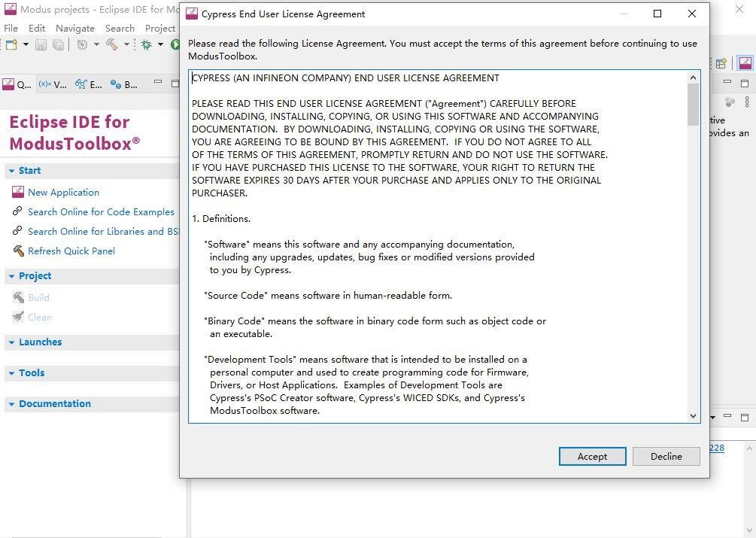
Task: Open the New wizard dropdown arrow
Action: [26, 45]
